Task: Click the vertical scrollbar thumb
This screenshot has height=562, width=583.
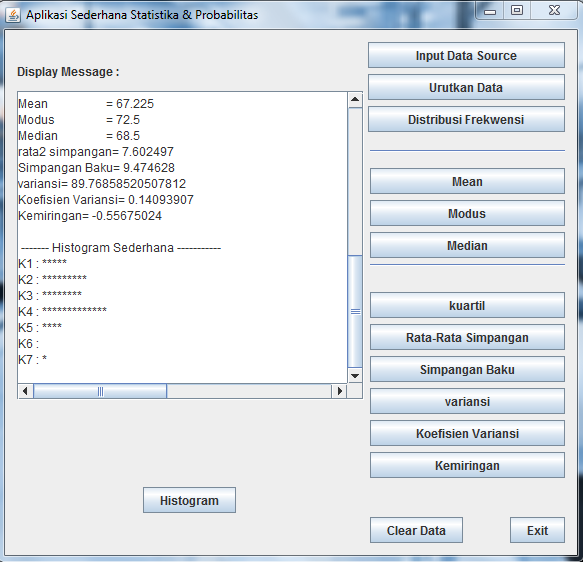Action: [355, 311]
